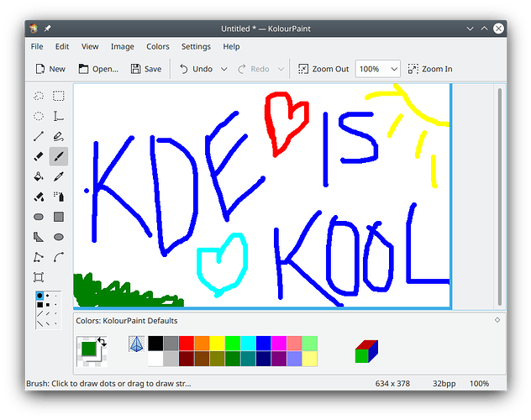Choose the Curve tool

click(59, 257)
